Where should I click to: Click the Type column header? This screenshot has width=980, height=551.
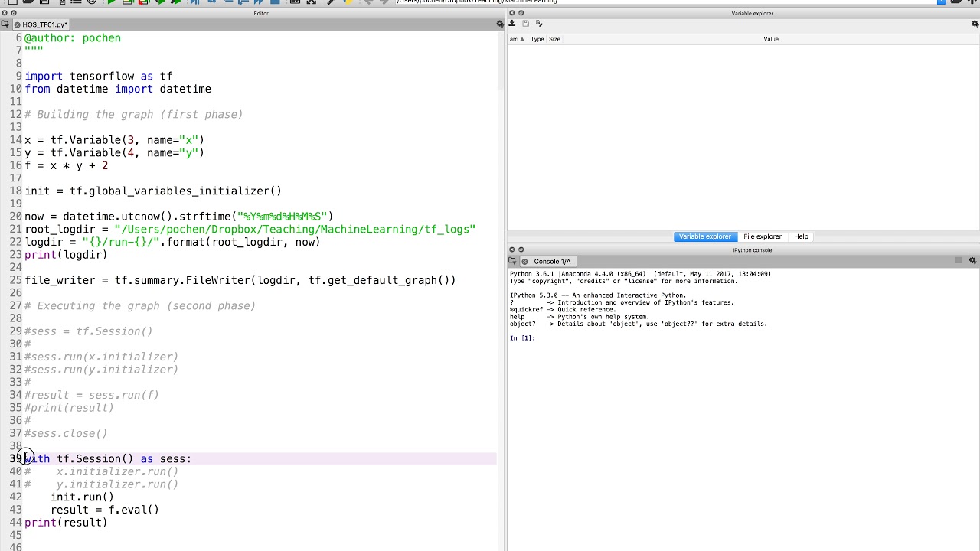(537, 39)
